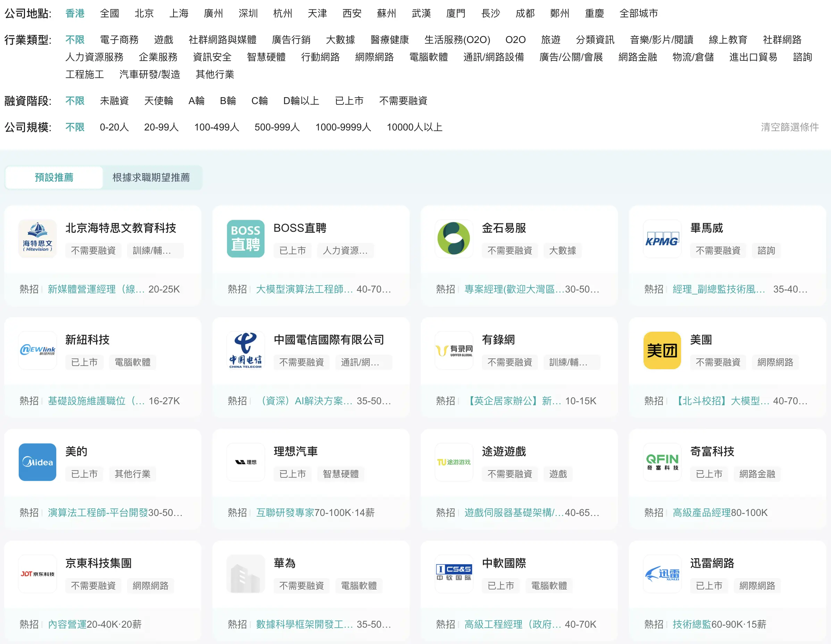Open the 途遊遊戲 TU logo
Screen dimensions: 831x644
click(x=454, y=462)
